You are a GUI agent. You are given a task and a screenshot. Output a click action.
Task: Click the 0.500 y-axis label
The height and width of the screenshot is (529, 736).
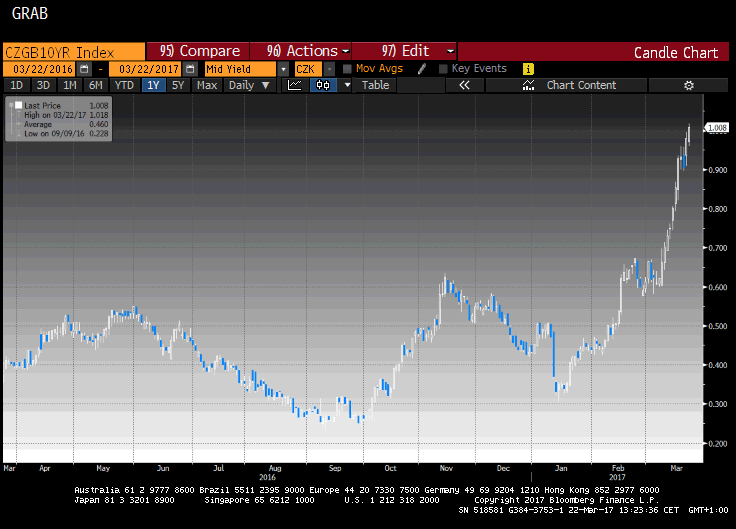tap(718, 326)
